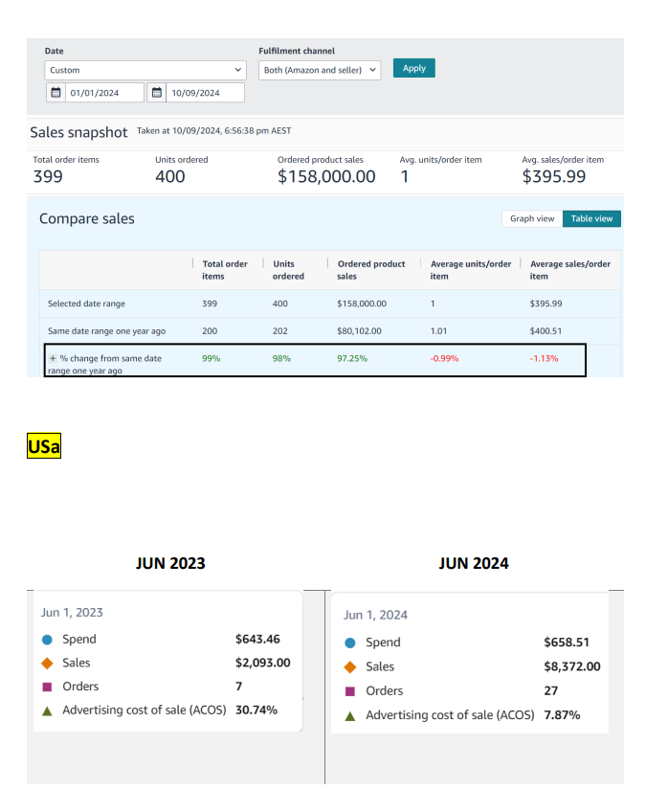Click the end date field 10/09/2024
Viewport: 668px width, 812px height.
pos(206,93)
